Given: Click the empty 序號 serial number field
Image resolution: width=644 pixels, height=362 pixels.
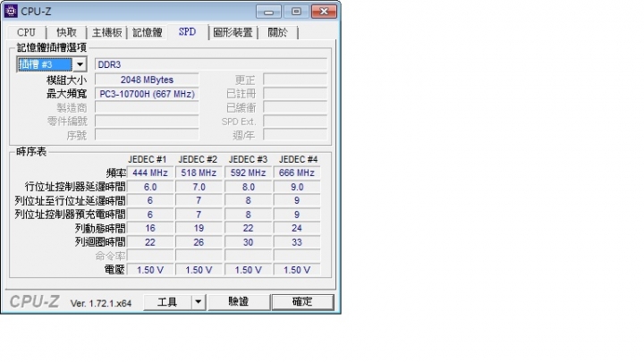Looking at the screenshot, I should pyautogui.click(x=147, y=135).
